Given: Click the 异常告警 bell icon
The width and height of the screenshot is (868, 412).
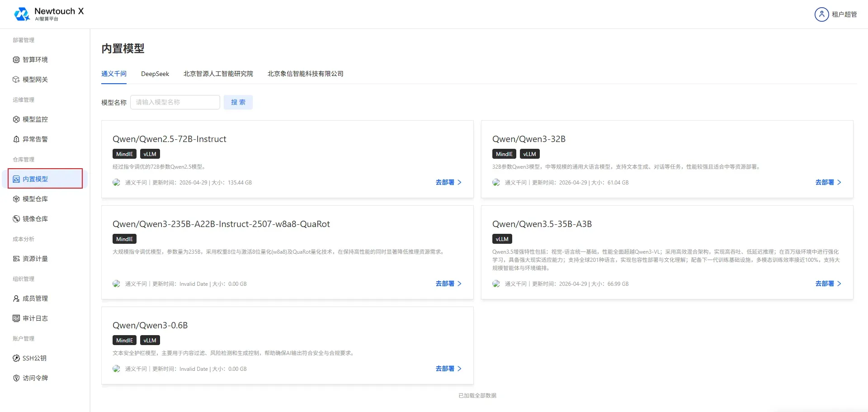Looking at the screenshot, I should (16, 139).
